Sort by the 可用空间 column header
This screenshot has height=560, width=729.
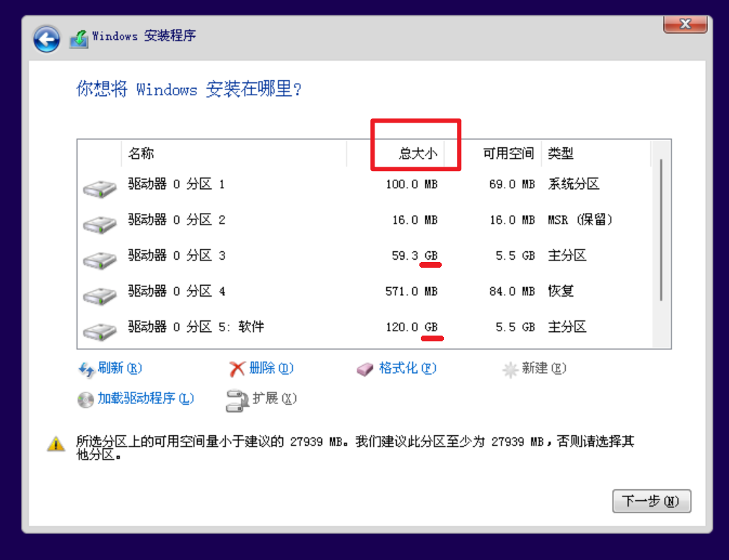pyautogui.click(x=493, y=154)
